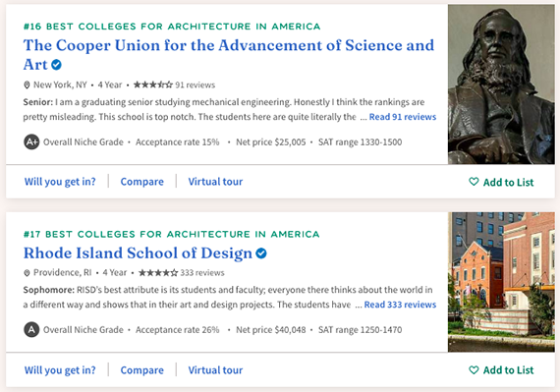Viewport: 560px width, 392px height.
Task: Launch Virtual tour for Cooper Union
Action: (215, 182)
